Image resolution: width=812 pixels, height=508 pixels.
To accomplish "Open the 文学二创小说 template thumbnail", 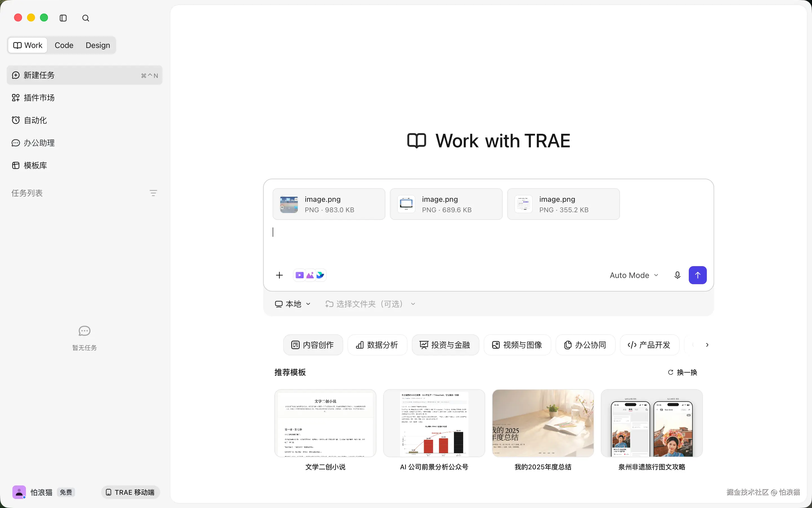I will [x=325, y=423].
